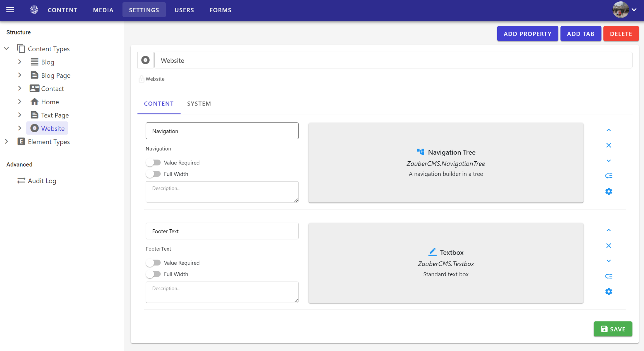Switch to the Content property tab
Image resolution: width=644 pixels, height=351 pixels.
click(x=159, y=103)
